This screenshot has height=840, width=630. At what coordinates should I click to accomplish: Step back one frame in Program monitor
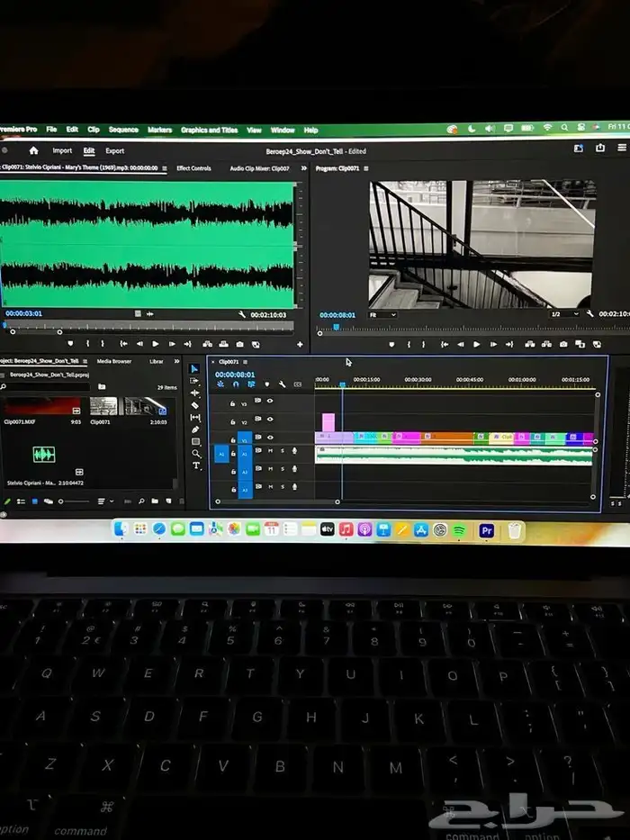(x=460, y=345)
